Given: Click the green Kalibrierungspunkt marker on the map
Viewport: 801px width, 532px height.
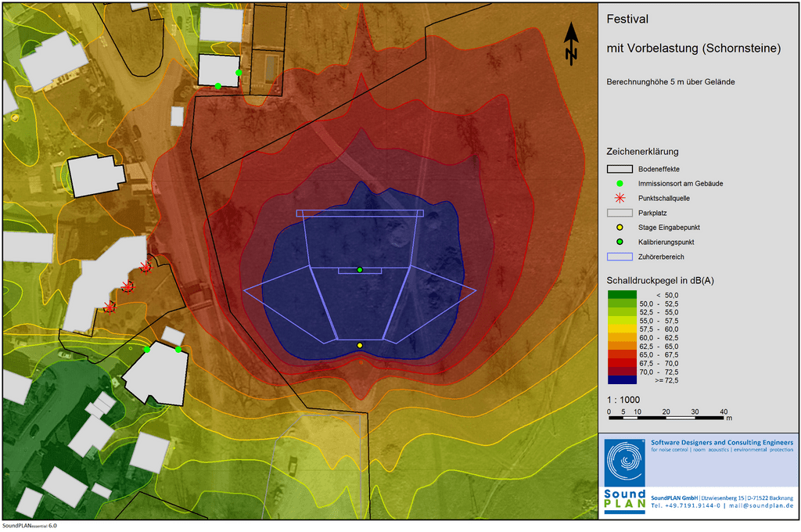Looking at the screenshot, I should click(x=360, y=270).
